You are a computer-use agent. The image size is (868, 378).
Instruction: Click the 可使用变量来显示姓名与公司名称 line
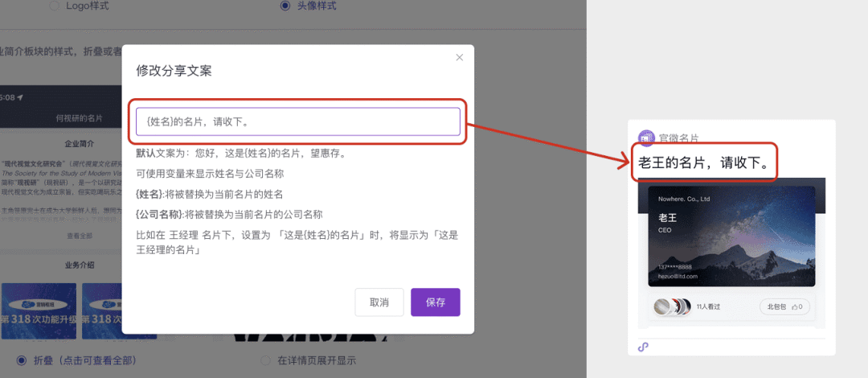click(210, 174)
